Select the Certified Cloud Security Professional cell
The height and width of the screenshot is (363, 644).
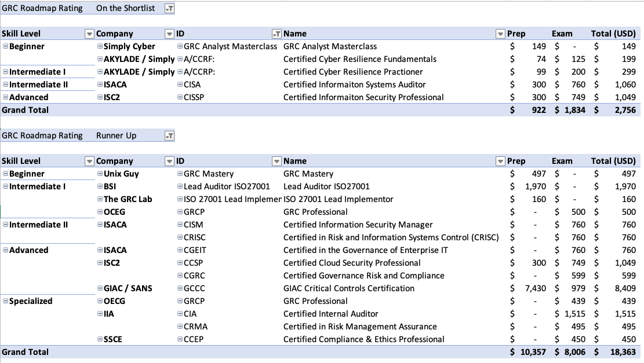pos(352,263)
